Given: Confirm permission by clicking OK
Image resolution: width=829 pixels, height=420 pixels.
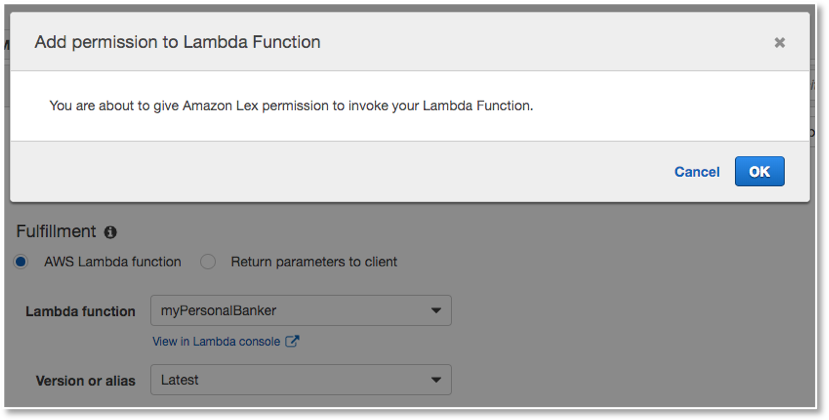Looking at the screenshot, I should click(x=760, y=171).
